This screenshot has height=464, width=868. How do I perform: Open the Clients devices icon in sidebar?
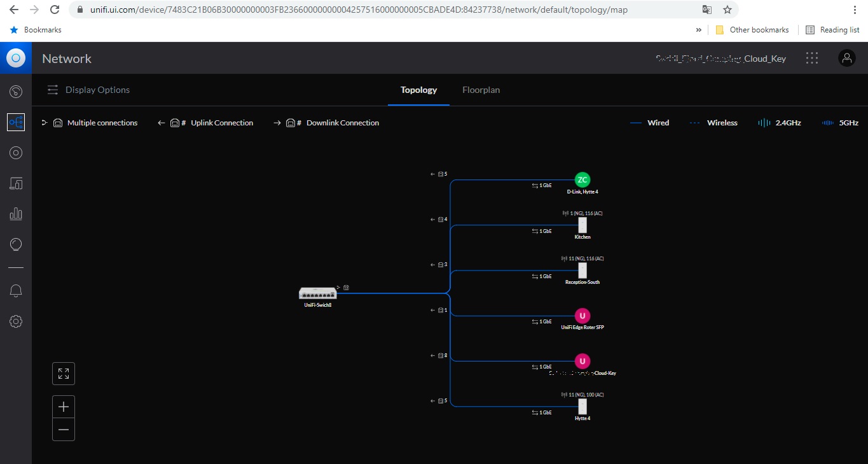(x=16, y=183)
